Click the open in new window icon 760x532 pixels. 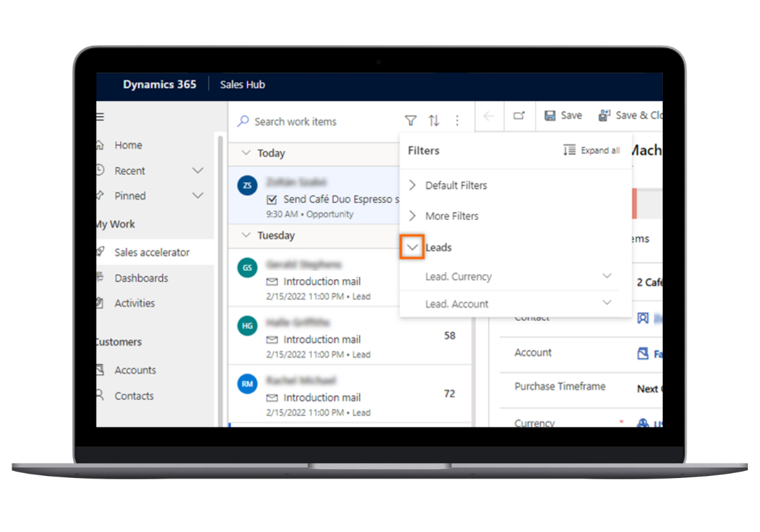pyautogui.click(x=519, y=116)
